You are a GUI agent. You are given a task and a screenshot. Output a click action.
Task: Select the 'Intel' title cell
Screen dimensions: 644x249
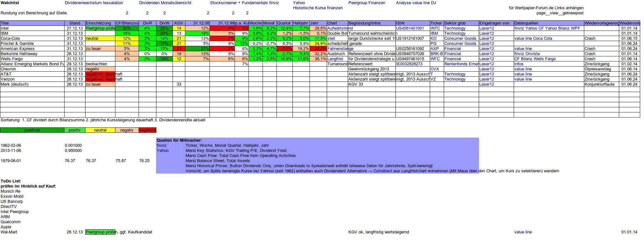pos(32,28)
